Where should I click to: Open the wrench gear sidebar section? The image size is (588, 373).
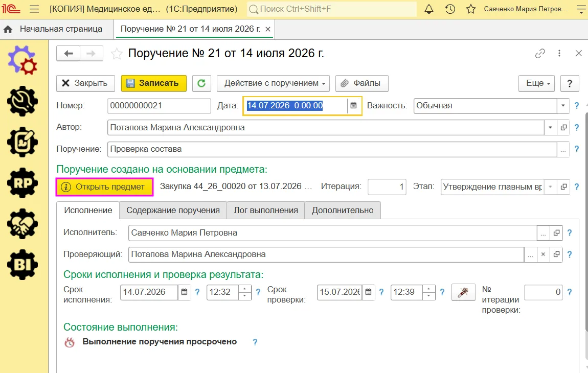[x=22, y=101]
